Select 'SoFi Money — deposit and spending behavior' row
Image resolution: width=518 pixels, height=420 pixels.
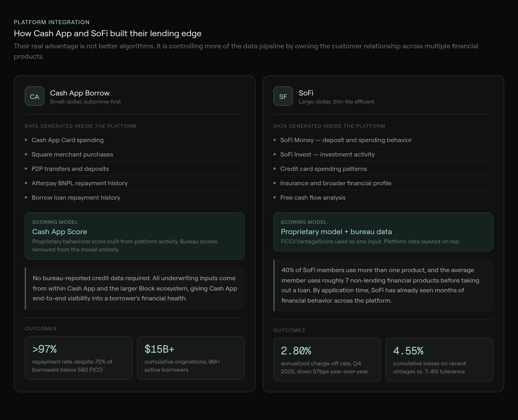pyautogui.click(x=383, y=140)
